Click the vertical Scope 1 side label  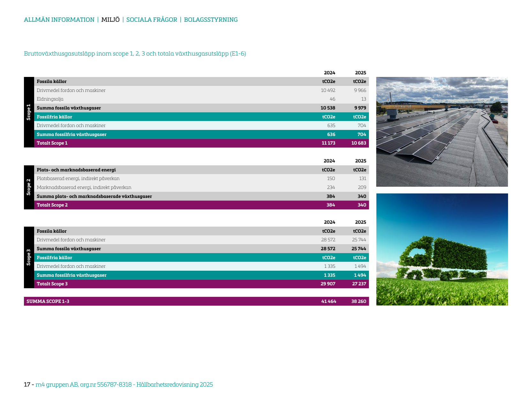click(29, 112)
